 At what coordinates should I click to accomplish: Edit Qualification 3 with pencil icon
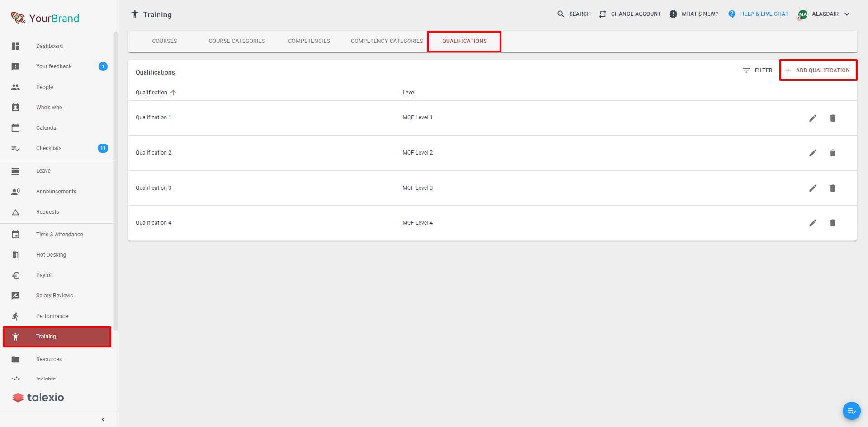[x=813, y=188]
